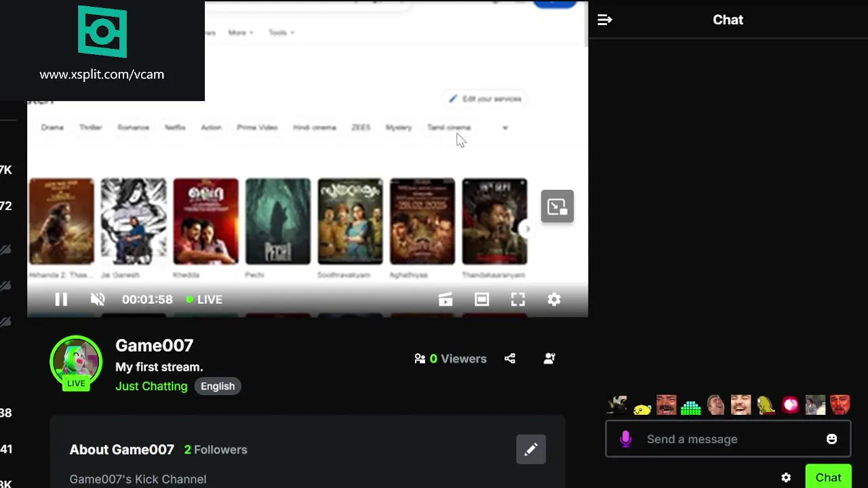Open the Agathiyaa movie poster
Image resolution: width=868 pixels, height=488 pixels.
tap(422, 222)
